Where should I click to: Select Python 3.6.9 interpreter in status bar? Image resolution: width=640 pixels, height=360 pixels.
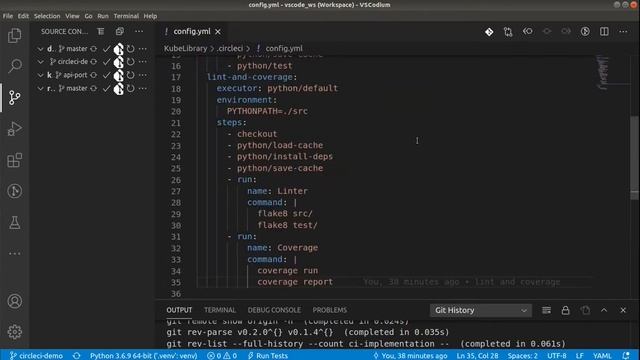[x=143, y=356]
